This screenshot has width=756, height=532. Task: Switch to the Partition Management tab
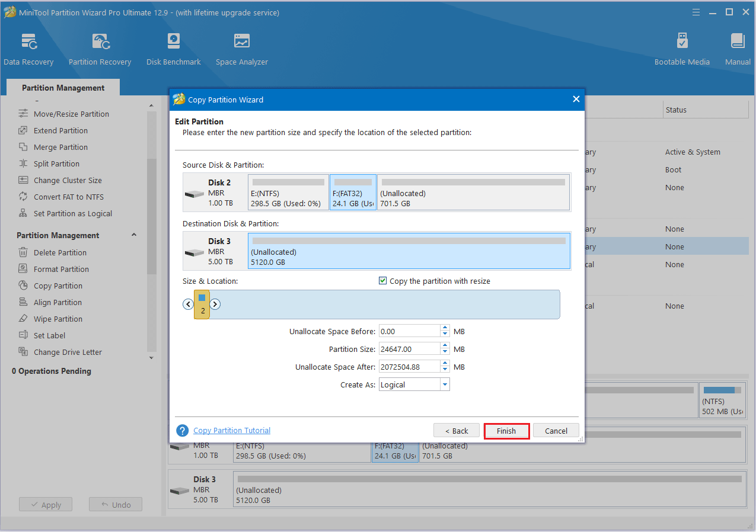click(62, 87)
